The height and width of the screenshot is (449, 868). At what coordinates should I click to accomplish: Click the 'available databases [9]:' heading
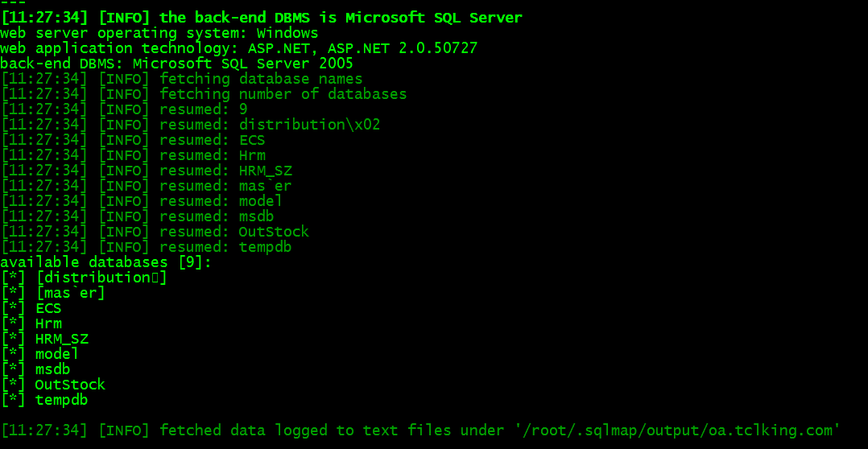[x=105, y=262]
